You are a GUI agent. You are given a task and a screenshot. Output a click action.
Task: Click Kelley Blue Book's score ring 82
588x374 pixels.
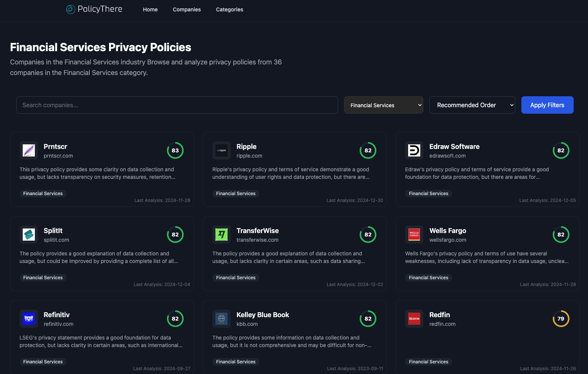[x=368, y=319]
